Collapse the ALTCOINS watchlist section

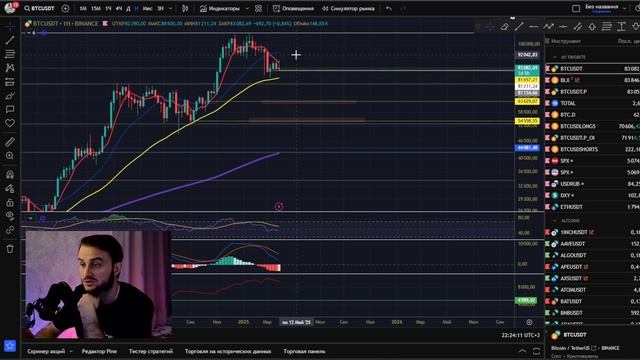(555, 220)
